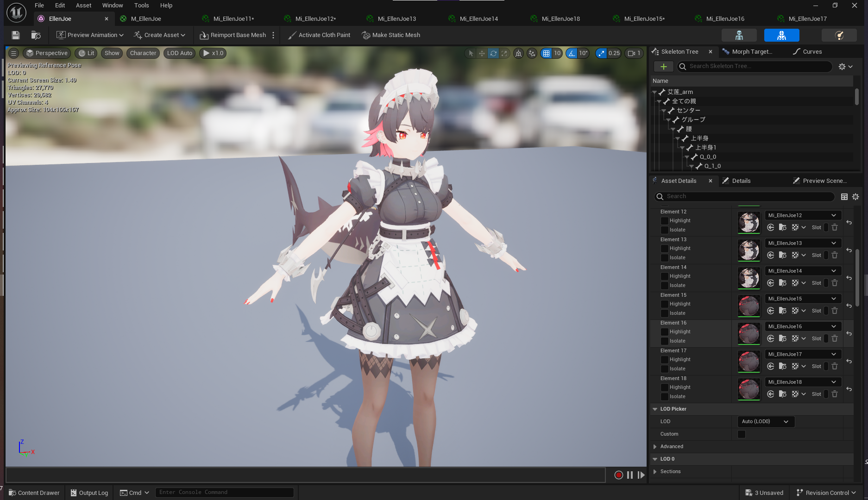The image size is (868, 500).
Task: Open the Show viewport options
Action: [x=112, y=53]
